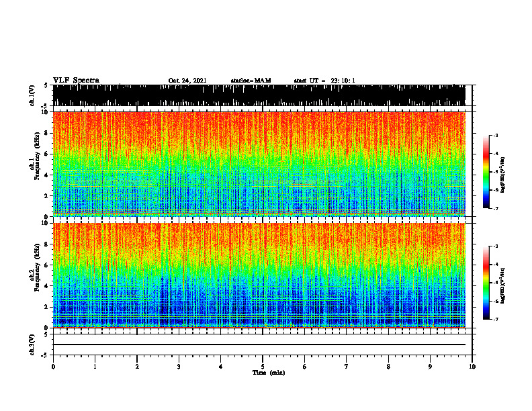
Task: Click the ch.2 frequency axis '4' tick label
Action: tap(46, 286)
